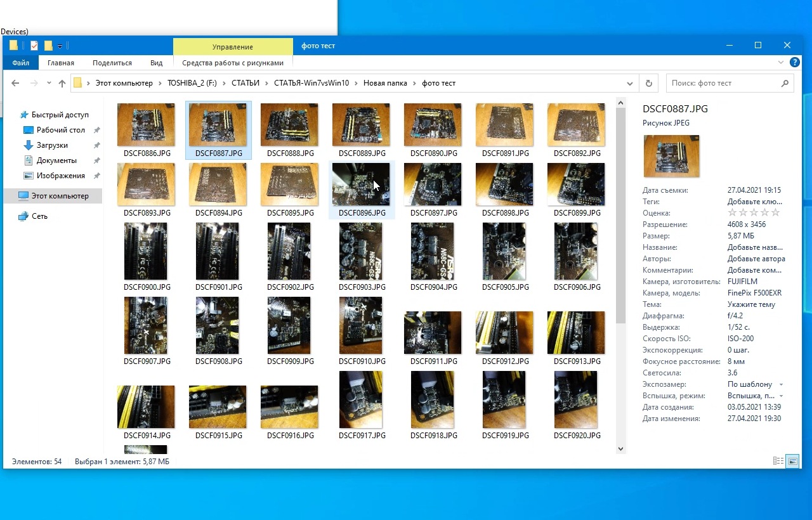The image size is (812, 520).
Task: Select the DSCF0913.JPG thumbnail
Action: click(576, 332)
